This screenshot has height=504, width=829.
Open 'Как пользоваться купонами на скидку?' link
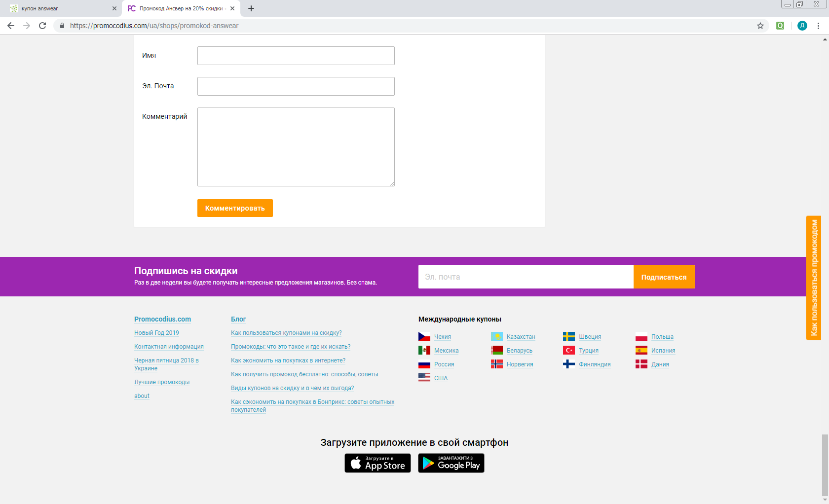[x=286, y=333]
